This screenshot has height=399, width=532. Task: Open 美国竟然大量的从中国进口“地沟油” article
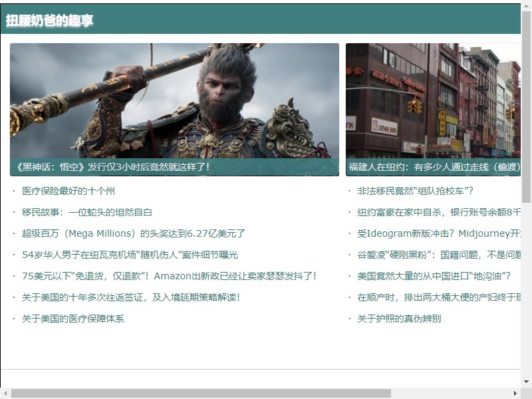coord(434,276)
